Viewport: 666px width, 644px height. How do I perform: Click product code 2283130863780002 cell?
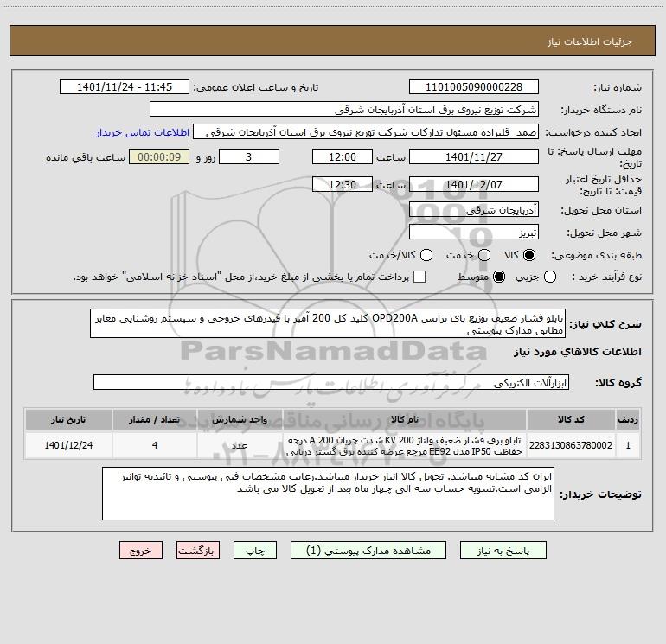[571, 445]
